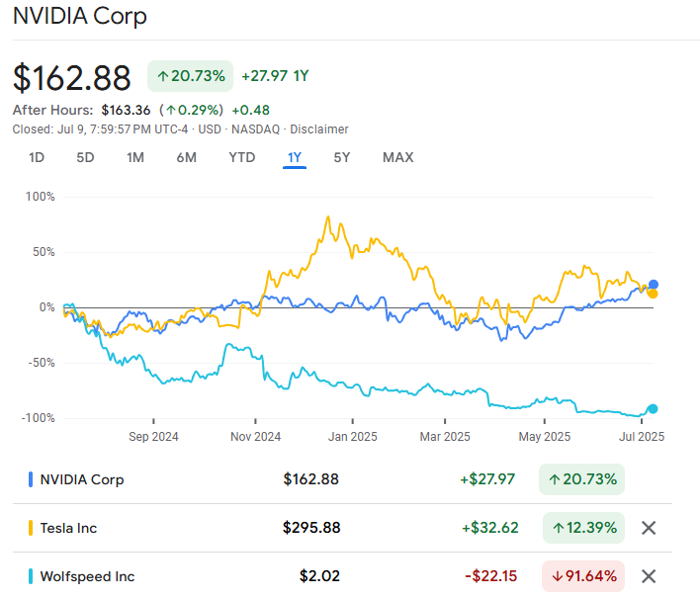Click the +27.97 1Y change text

(x=275, y=76)
